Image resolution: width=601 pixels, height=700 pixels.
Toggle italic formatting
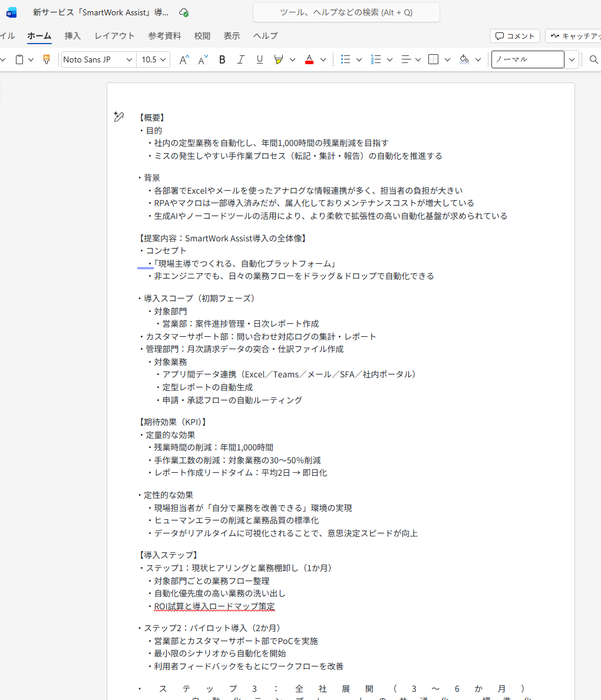click(240, 59)
